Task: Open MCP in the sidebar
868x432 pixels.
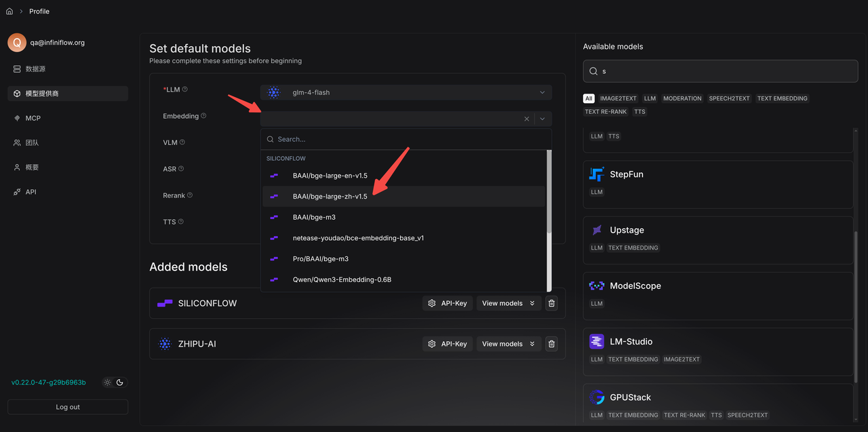Action: 33,118
